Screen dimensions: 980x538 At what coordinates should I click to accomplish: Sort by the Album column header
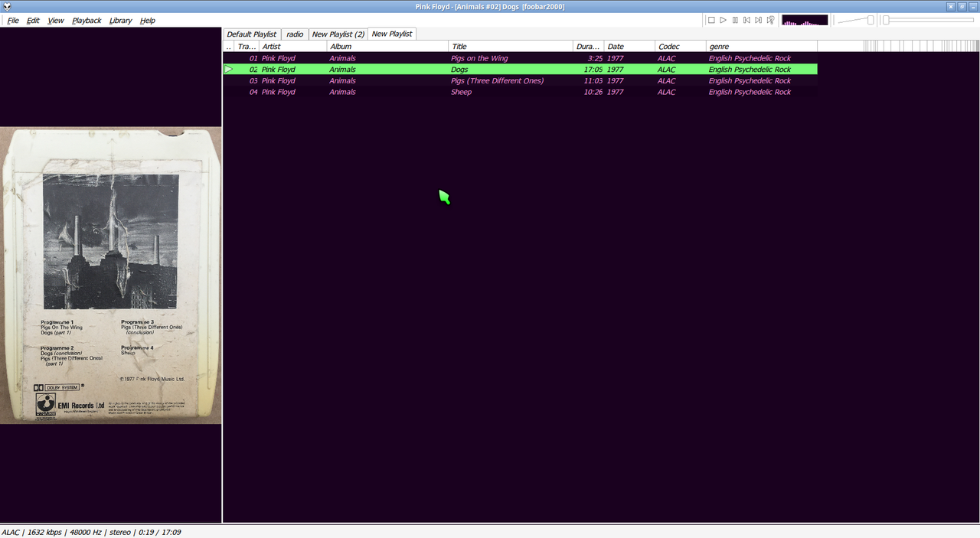pyautogui.click(x=387, y=47)
